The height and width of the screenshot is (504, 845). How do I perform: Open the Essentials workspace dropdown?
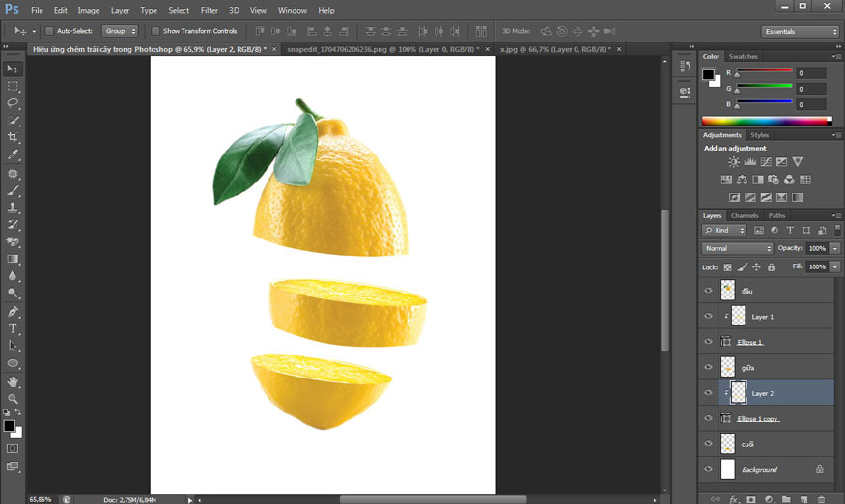click(801, 31)
